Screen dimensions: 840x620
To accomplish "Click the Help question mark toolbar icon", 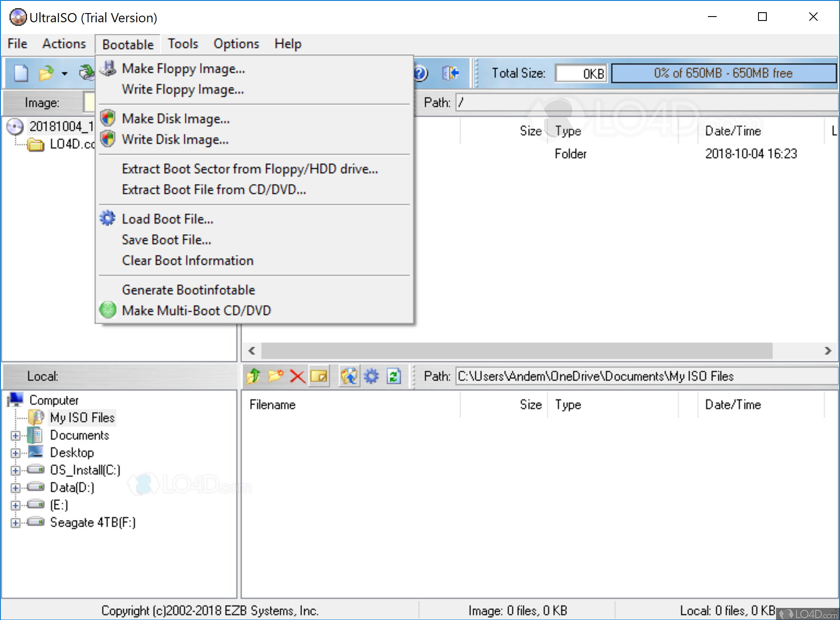I will [x=420, y=73].
